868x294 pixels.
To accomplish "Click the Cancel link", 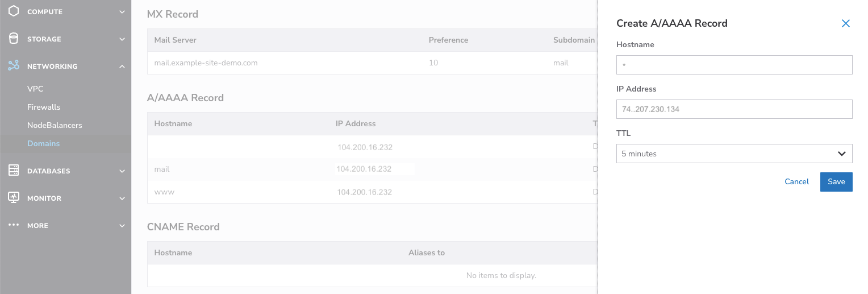I will (x=796, y=181).
